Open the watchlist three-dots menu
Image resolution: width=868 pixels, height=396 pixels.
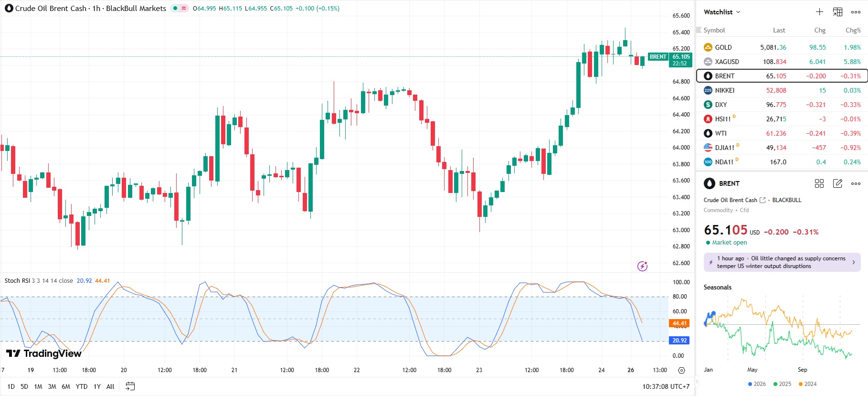click(x=856, y=12)
